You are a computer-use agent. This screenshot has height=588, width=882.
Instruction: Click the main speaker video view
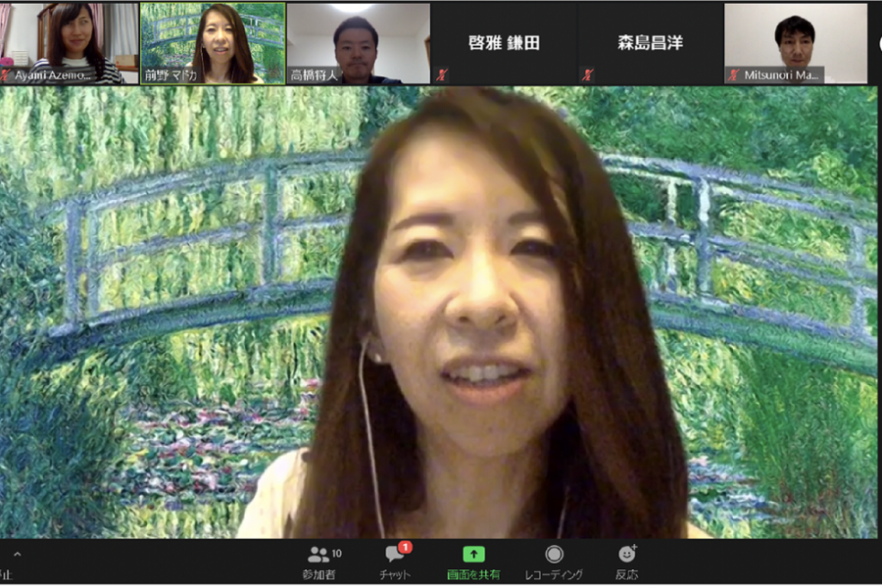click(x=439, y=313)
